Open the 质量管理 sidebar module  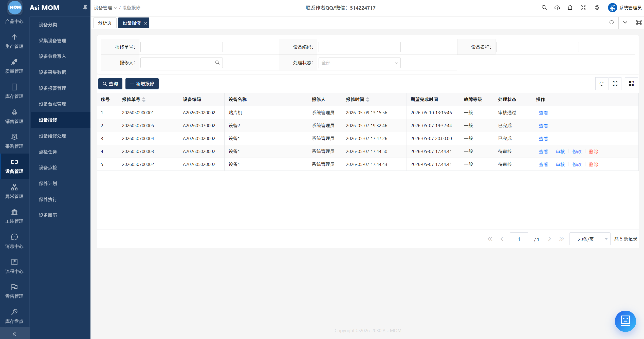[x=14, y=66]
